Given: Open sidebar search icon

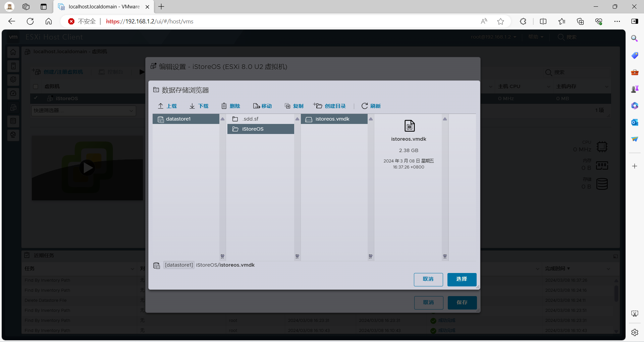Looking at the screenshot, I should pyautogui.click(x=635, y=39).
